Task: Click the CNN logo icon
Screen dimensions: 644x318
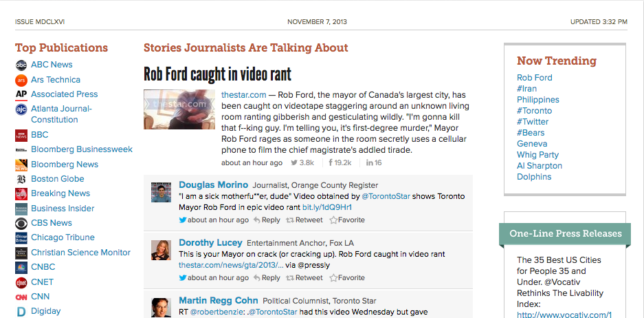Action: pyautogui.click(x=21, y=297)
